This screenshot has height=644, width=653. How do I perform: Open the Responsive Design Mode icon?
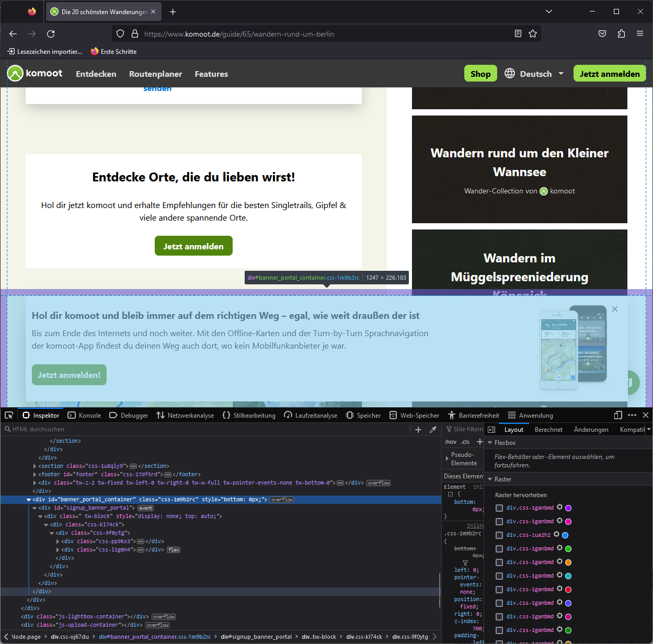tap(617, 415)
